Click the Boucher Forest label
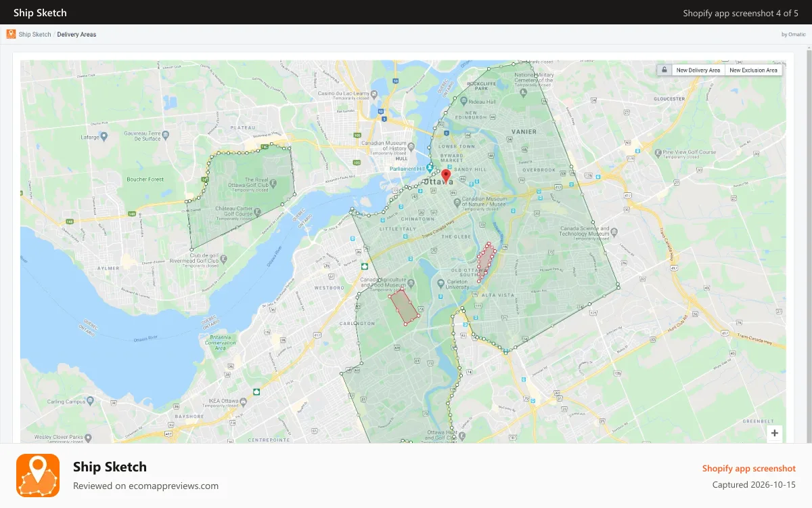The width and height of the screenshot is (812, 508). click(145, 179)
